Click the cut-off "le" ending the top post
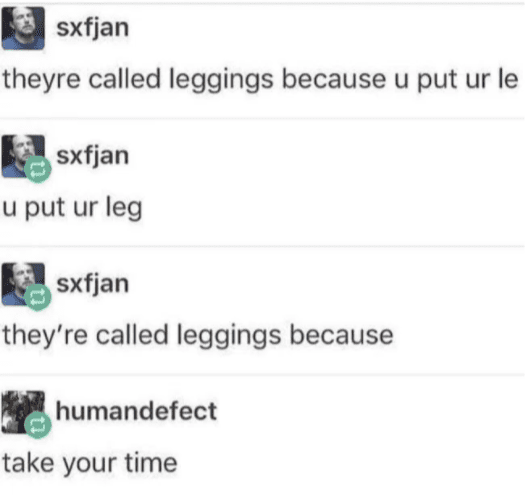This screenshot has height=495, width=527. click(x=508, y=79)
